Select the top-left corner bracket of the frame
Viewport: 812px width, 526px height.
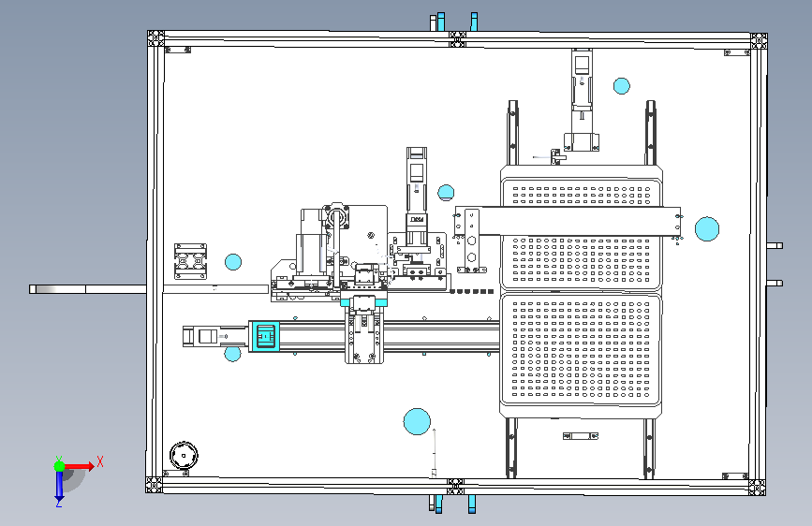pos(155,38)
